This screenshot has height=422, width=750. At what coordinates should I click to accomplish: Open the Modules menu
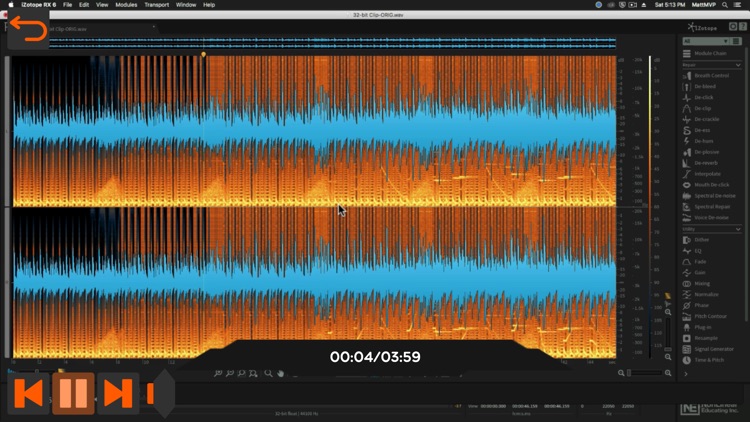(126, 5)
